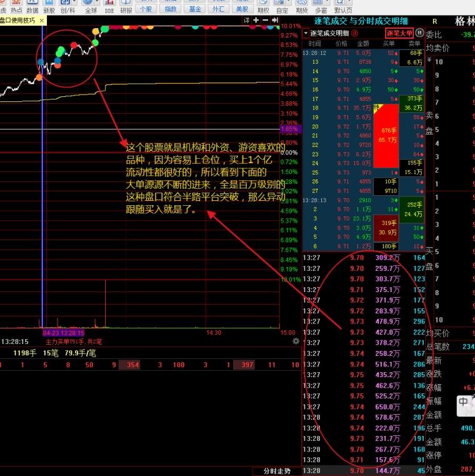Click the 基金 funds button
Viewport: 475px width, 476px height.
(x=194, y=8)
